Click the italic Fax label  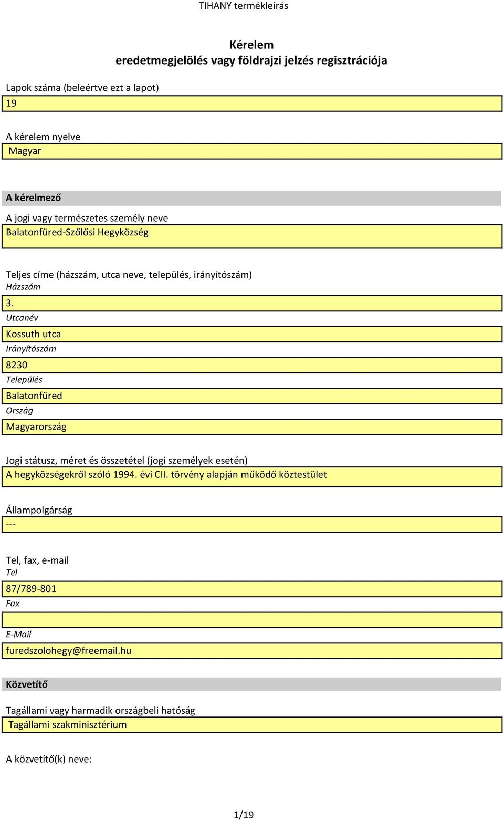click(x=13, y=604)
